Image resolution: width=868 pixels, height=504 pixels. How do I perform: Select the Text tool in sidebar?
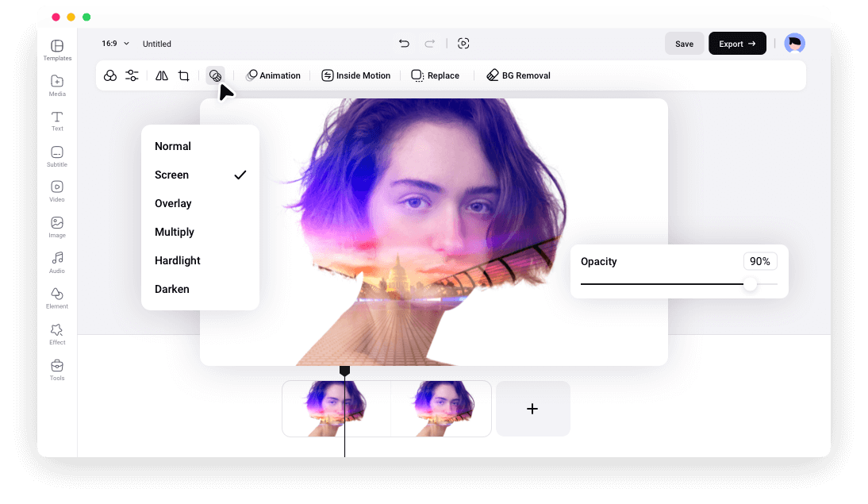click(x=57, y=121)
